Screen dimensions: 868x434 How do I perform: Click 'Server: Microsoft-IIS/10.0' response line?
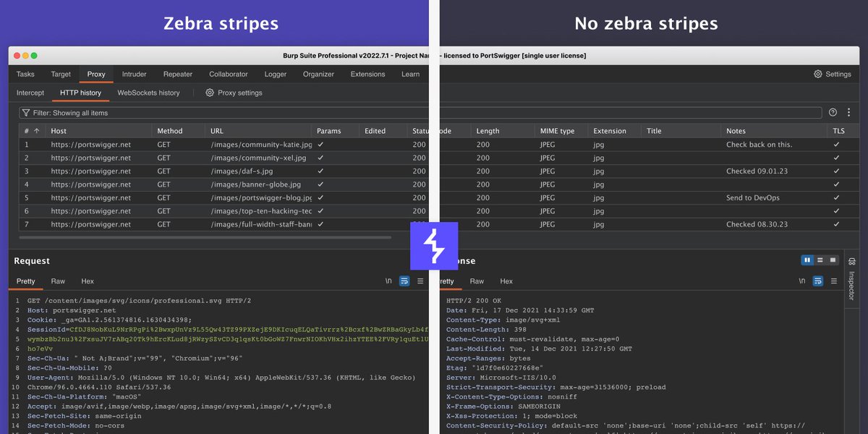[501, 378]
